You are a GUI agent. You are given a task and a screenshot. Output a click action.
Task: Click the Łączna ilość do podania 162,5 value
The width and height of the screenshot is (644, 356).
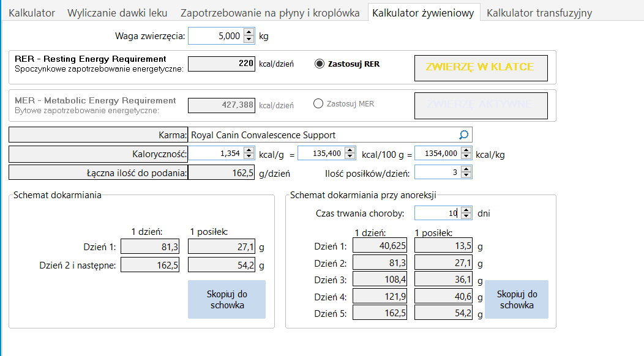(222, 172)
